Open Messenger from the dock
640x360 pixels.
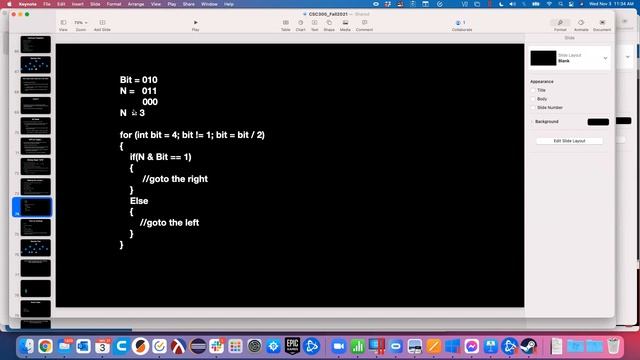[x=471, y=346]
